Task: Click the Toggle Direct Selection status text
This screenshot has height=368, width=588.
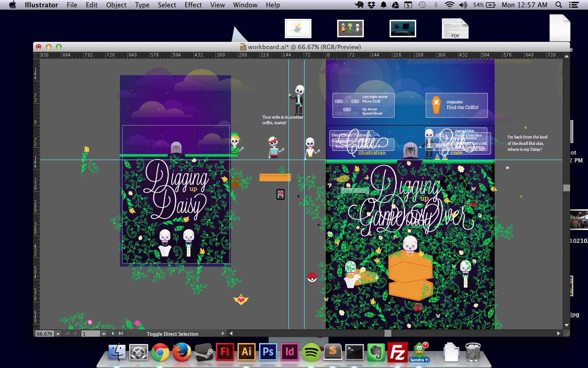Action: [173, 334]
